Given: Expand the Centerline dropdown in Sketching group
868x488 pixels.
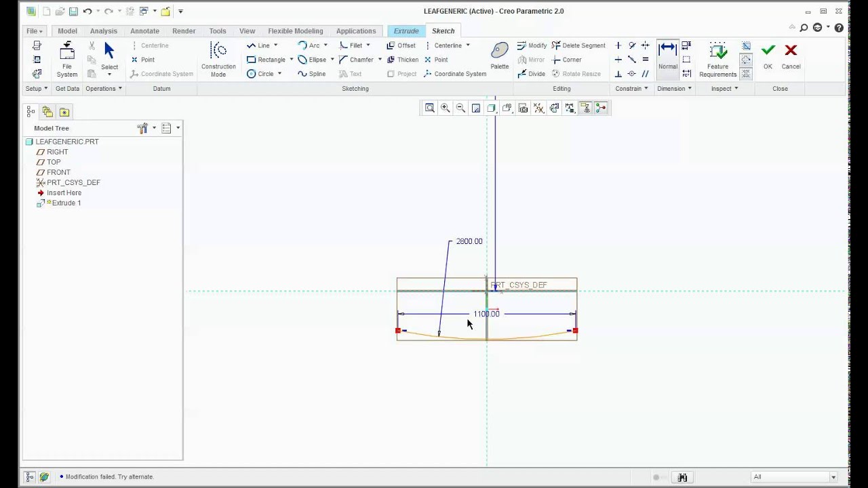Looking at the screenshot, I should (x=467, y=45).
